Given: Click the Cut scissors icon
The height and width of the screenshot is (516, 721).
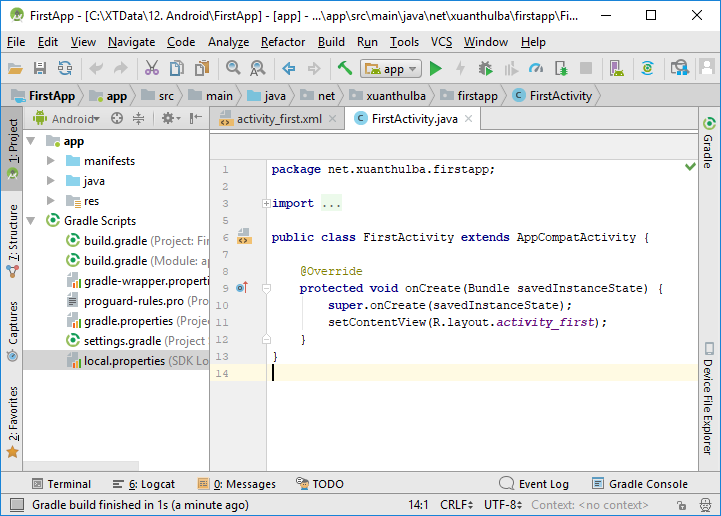Looking at the screenshot, I should click(x=152, y=69).
